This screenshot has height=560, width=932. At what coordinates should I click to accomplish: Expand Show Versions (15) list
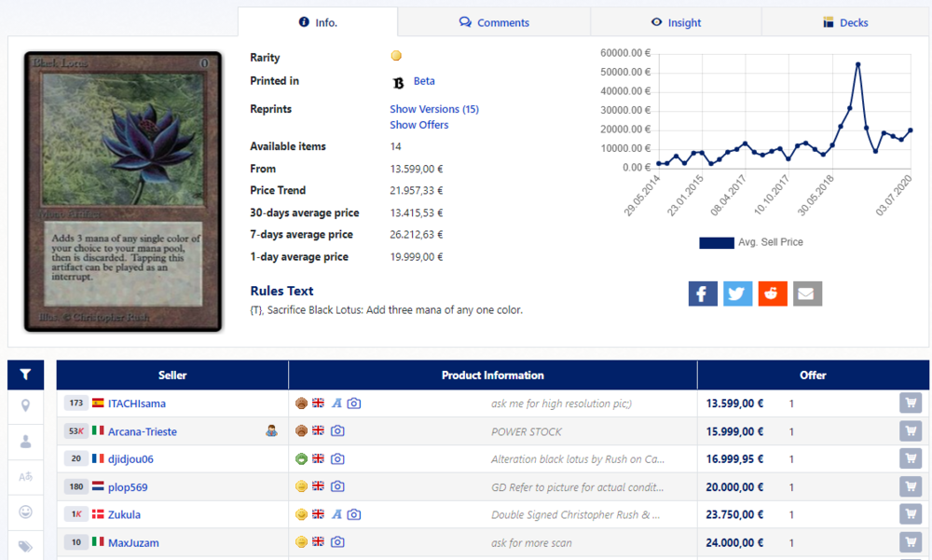click(x=433, y=109)
